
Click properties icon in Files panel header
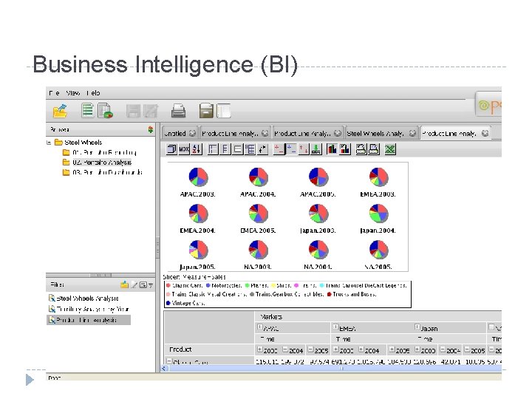coord(143,284)
